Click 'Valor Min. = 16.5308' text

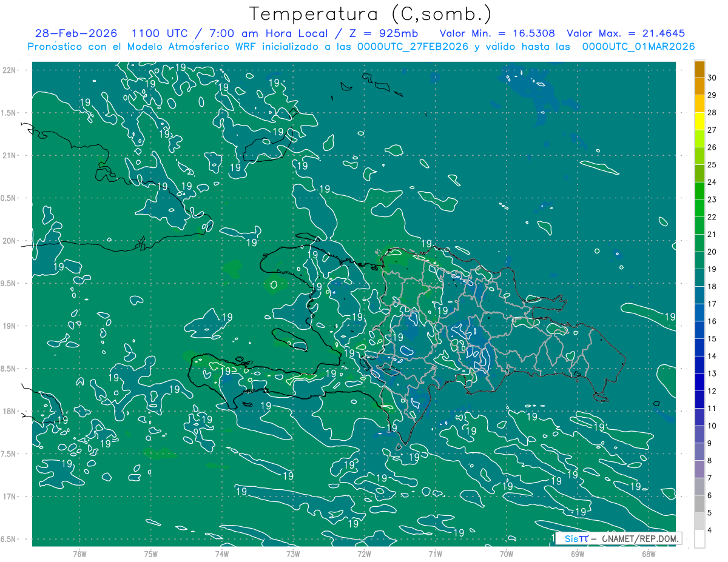pyautogui.click(x=499, y=33)
